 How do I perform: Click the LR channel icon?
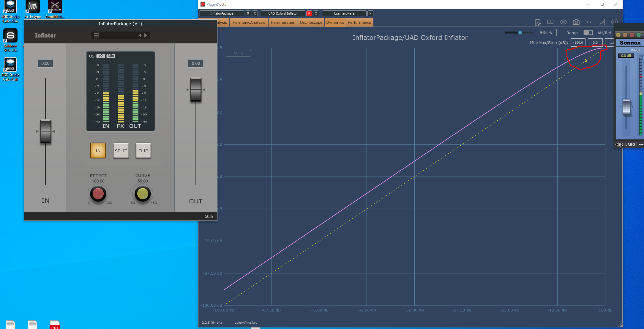602,22
